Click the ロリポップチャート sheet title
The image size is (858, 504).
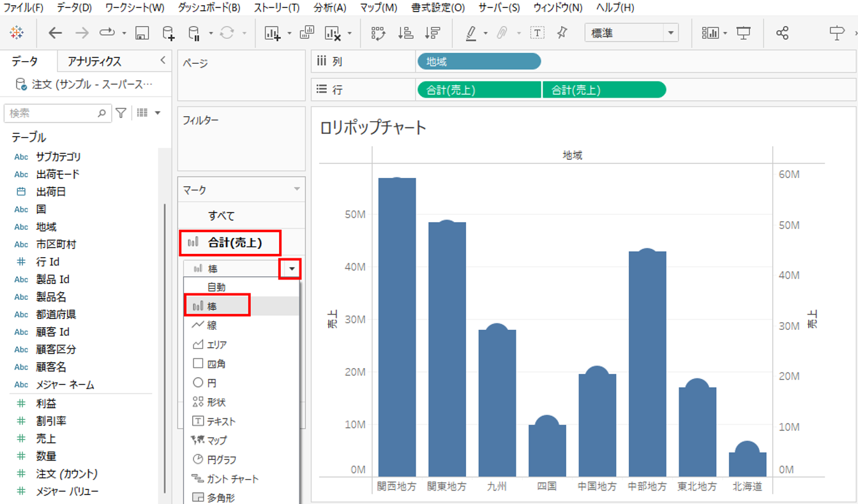pos(373,128)
